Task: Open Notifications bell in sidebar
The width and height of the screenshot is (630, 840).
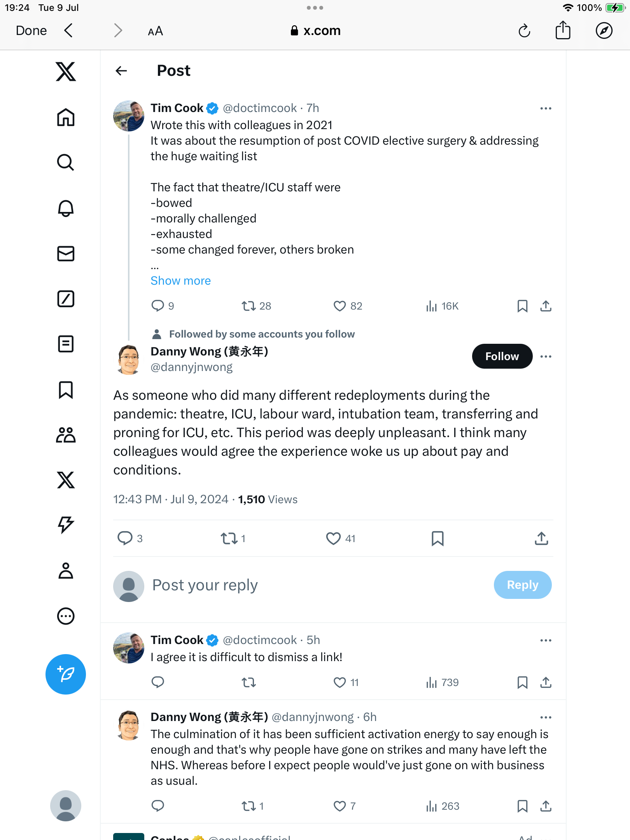Action: click(66, 208)
